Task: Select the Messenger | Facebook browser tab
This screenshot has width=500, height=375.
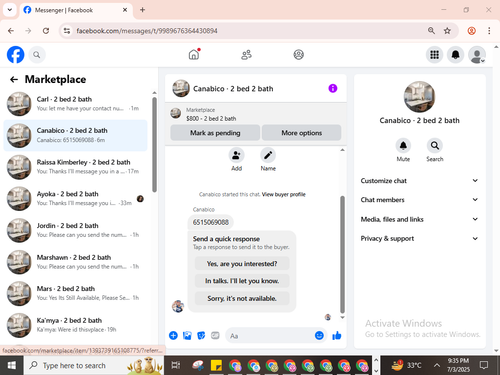Action: click(76, 10)
